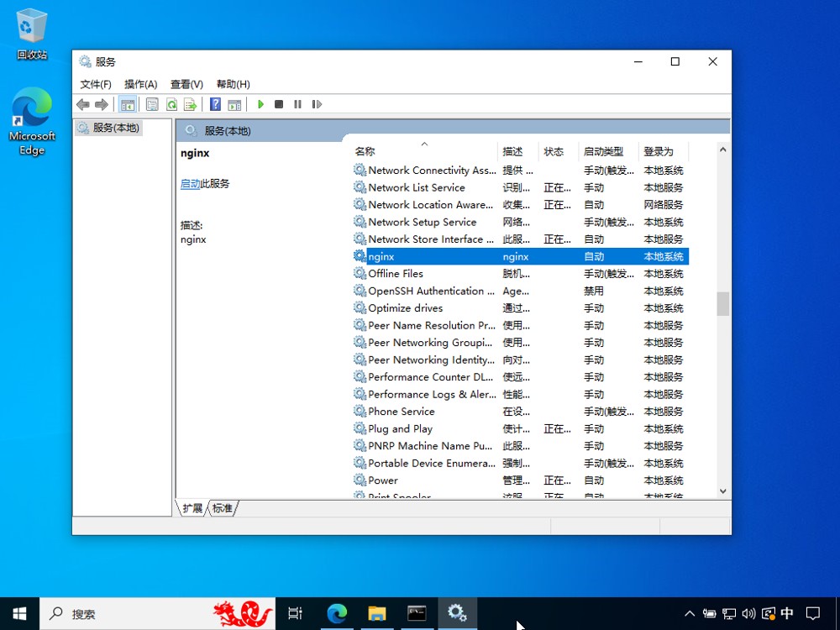Click the services list vertical scrollbar thumb
Viewport: 840px width, 630px height.
[722, 304]
